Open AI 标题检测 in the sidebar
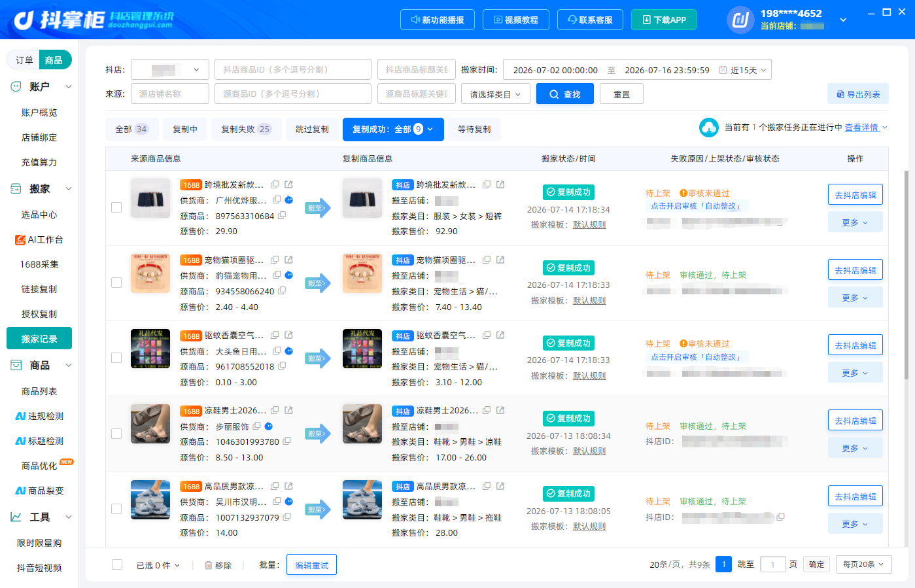This screenshot has width=915, height=588. pos(39,441)
